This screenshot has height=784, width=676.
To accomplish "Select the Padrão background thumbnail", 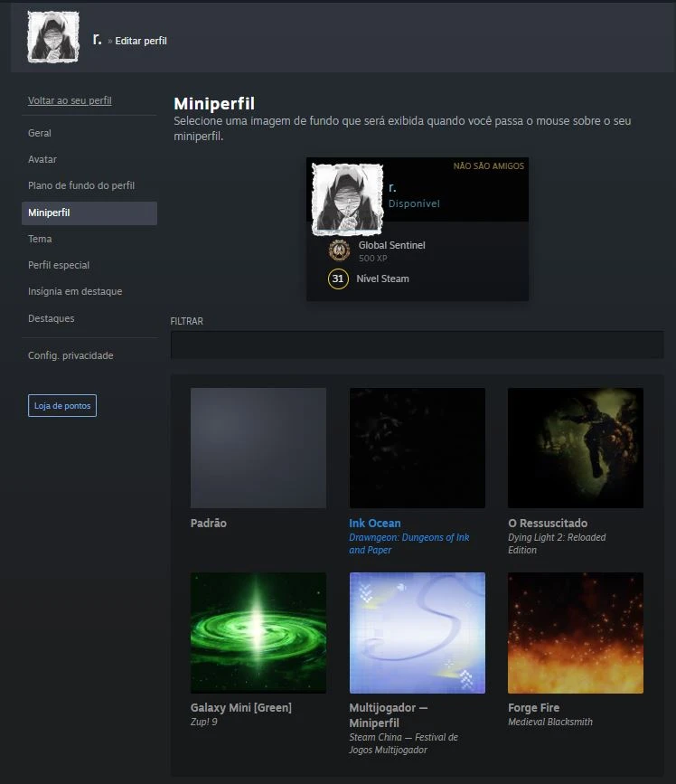I will tap(258, 448).
